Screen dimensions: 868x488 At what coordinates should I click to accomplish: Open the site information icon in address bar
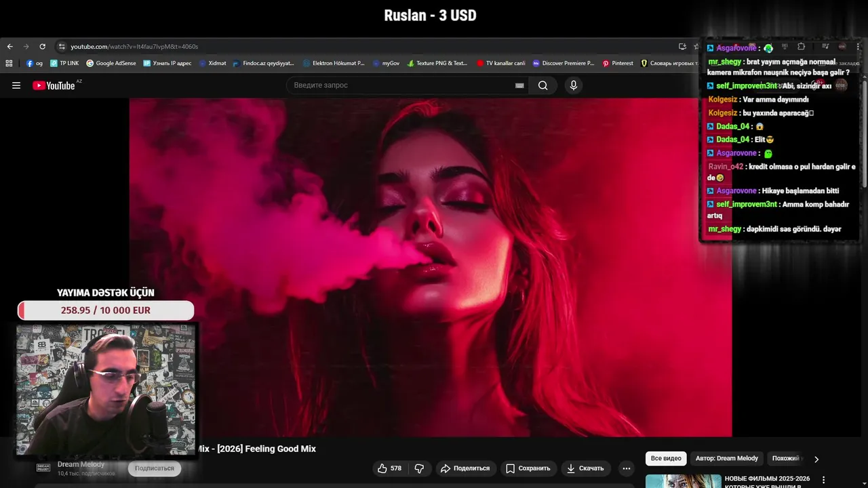coord(62,47)
